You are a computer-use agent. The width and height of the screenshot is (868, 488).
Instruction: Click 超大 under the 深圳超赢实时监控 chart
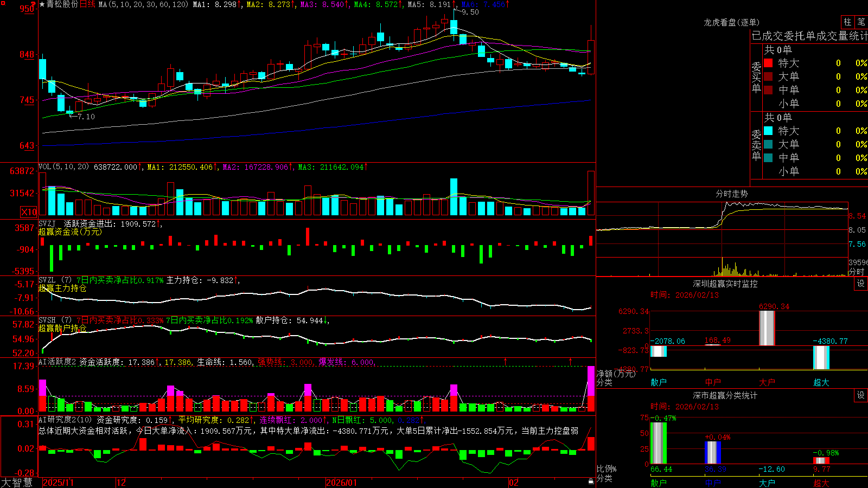coord(821,382)
